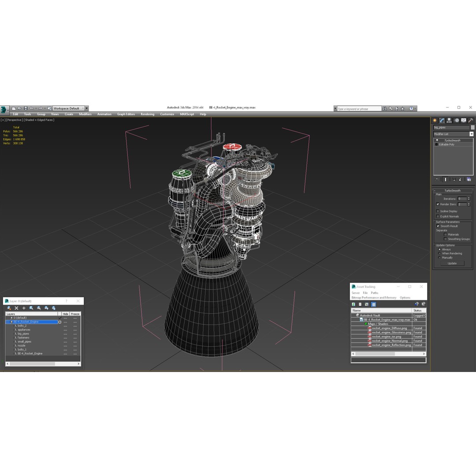Screen dimensions: 476x476
Task: Delete highlighted layer with X icon
Action: pyautogui.click(x=16, y=308)
